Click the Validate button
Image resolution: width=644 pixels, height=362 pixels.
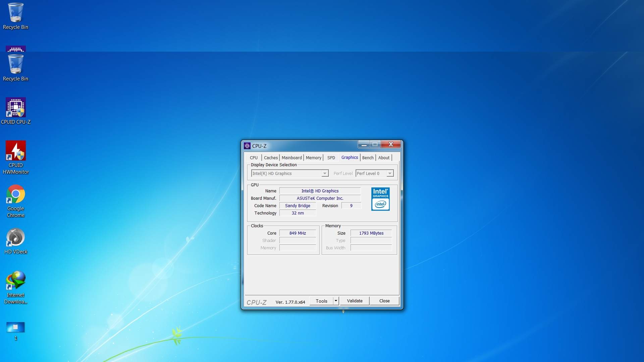[x=355, y=301]
